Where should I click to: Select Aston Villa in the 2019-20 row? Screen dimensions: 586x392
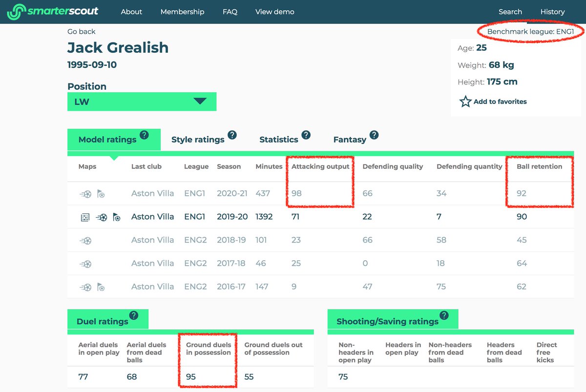[153, 217]
